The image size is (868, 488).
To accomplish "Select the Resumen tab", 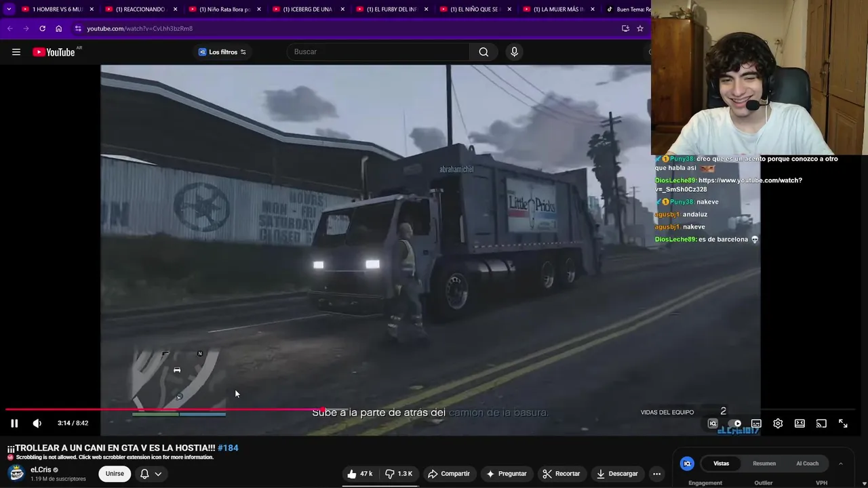I will tap(764, 464).
